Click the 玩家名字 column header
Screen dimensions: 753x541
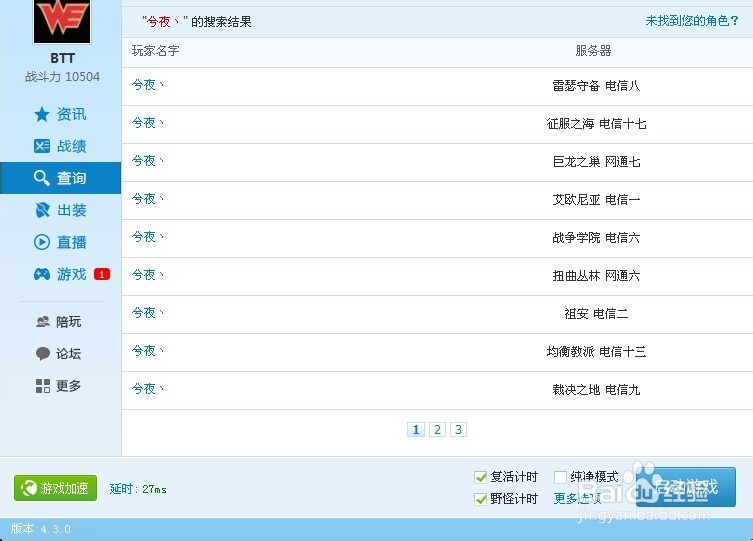[x=155, y=50]
